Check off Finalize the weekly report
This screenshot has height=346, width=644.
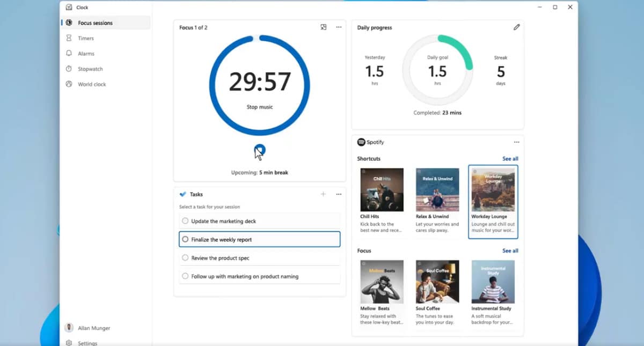(185, 239)
